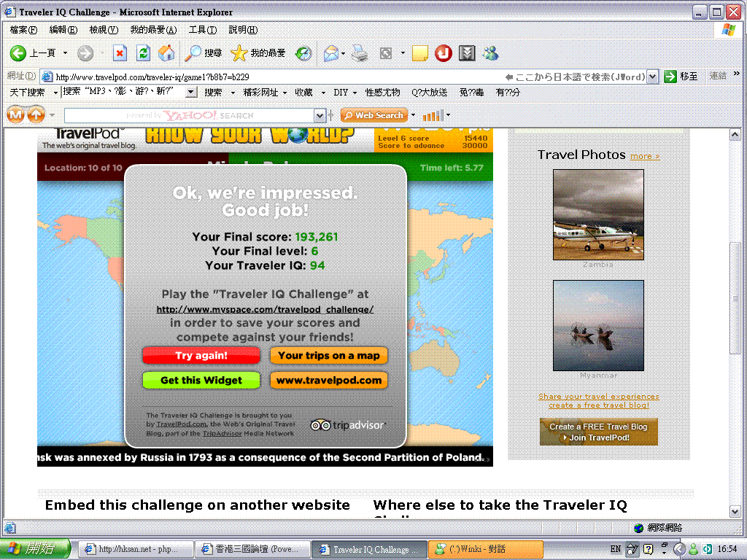Image resolution: width=747 pixels, height=560 pixels.
Task: Stop page loading with red X icon
Action: (x=120, y=52)
